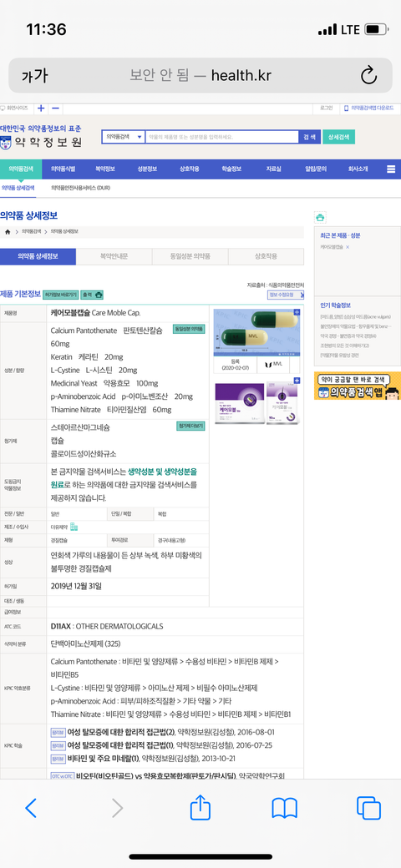Screen dimensions: 401x868
Task: Open Safari bookmarks book icon
Action: [285, 809]
